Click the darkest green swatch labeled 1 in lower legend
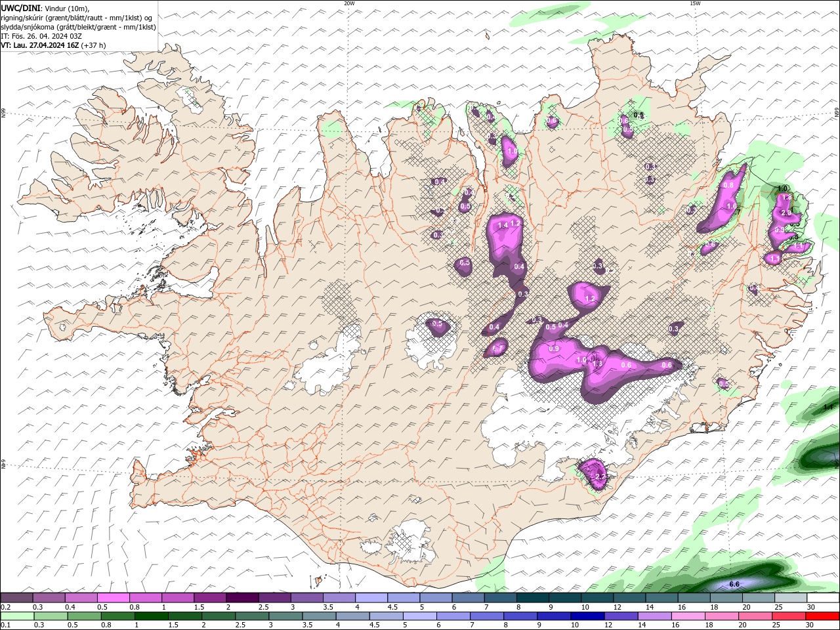 click(x=151, y=616)
